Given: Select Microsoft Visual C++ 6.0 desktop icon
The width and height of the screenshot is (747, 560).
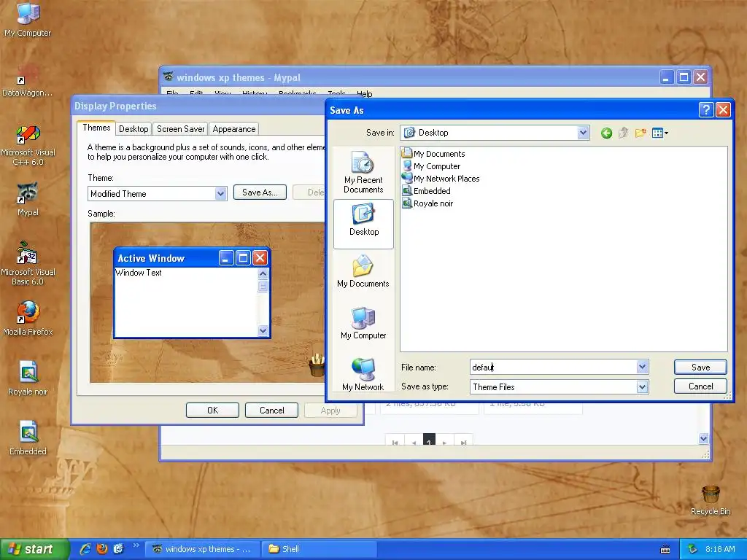Looking at the screenshot, I should (28, 145).
